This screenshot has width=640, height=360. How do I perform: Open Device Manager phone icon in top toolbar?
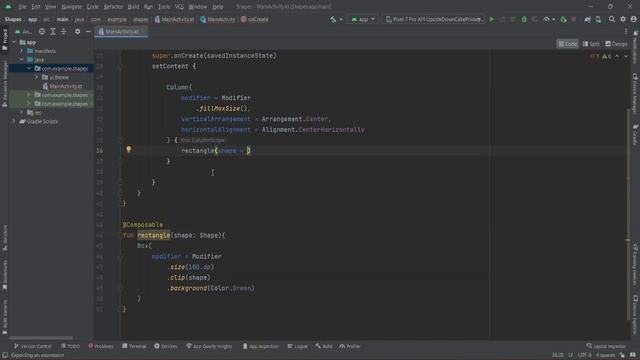[598, 19]
